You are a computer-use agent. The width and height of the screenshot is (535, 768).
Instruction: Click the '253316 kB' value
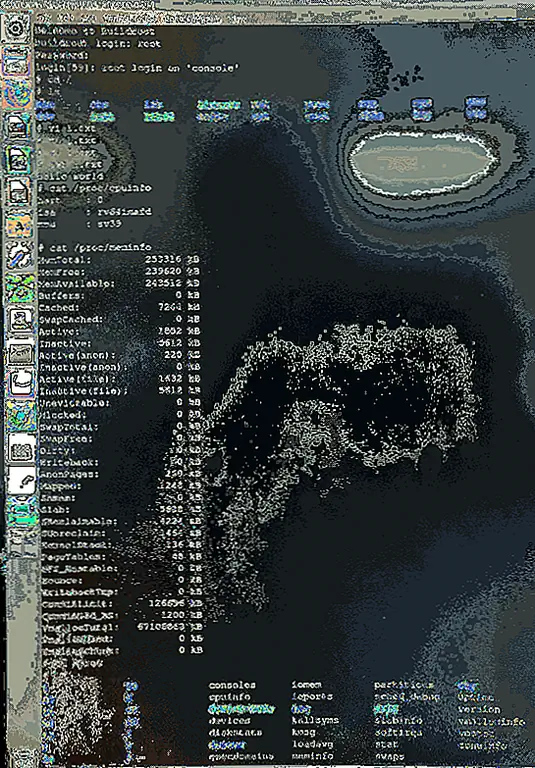tap(172, 260)
